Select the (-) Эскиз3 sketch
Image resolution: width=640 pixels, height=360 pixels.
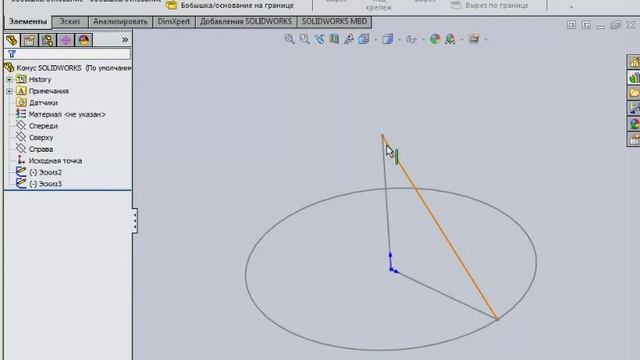click(x=39, y=184)
